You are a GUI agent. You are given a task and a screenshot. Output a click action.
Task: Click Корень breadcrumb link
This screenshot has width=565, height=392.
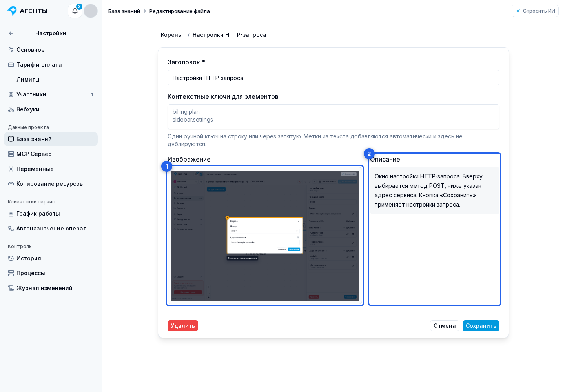(x=171, y=35)
